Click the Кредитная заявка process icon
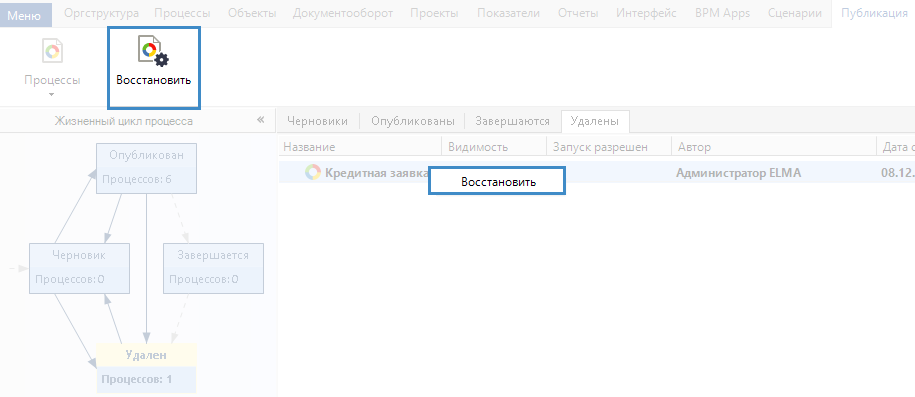 (x=313, y=172)
